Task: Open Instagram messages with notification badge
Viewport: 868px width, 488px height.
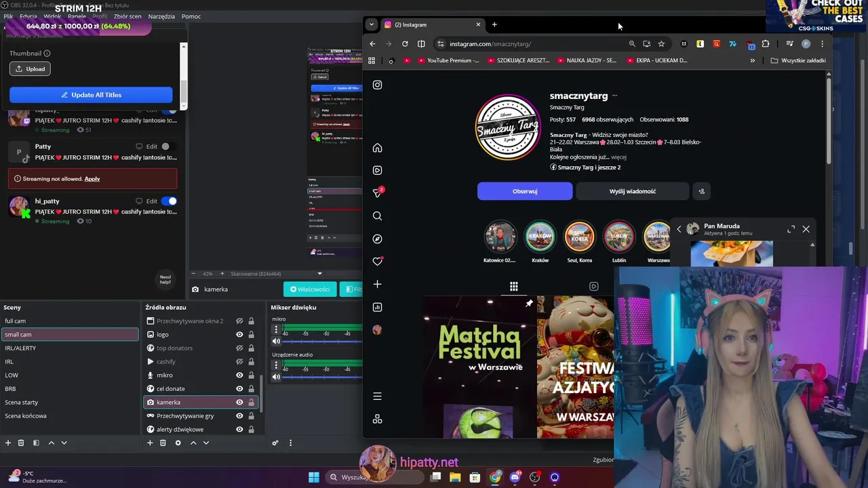Action: coord(378,193)
